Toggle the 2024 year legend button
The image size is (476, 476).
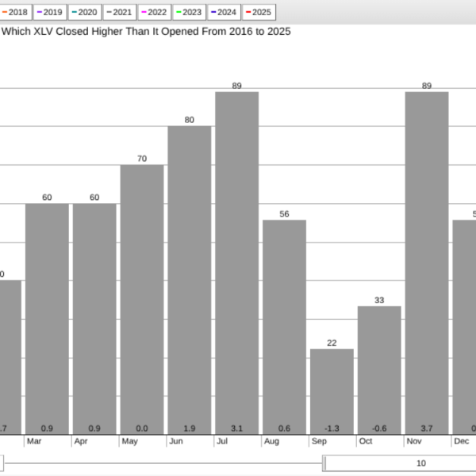point(224,12)
